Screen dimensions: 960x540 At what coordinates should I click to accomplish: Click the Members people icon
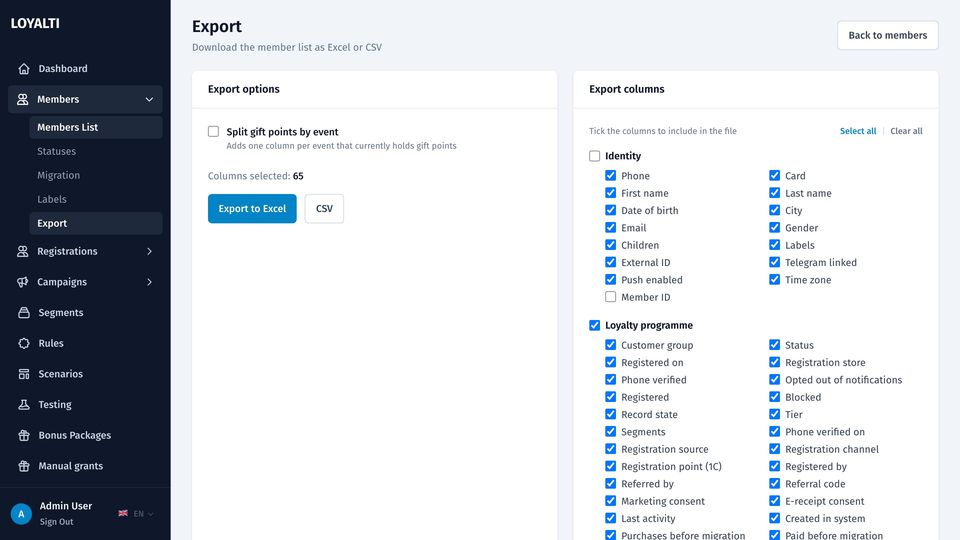(x=23, y=99)
